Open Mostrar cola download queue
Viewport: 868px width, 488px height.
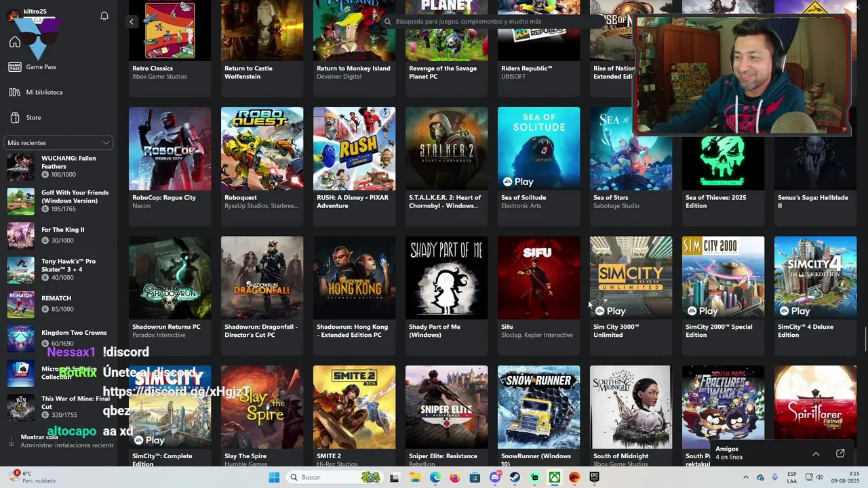(58, 441)
